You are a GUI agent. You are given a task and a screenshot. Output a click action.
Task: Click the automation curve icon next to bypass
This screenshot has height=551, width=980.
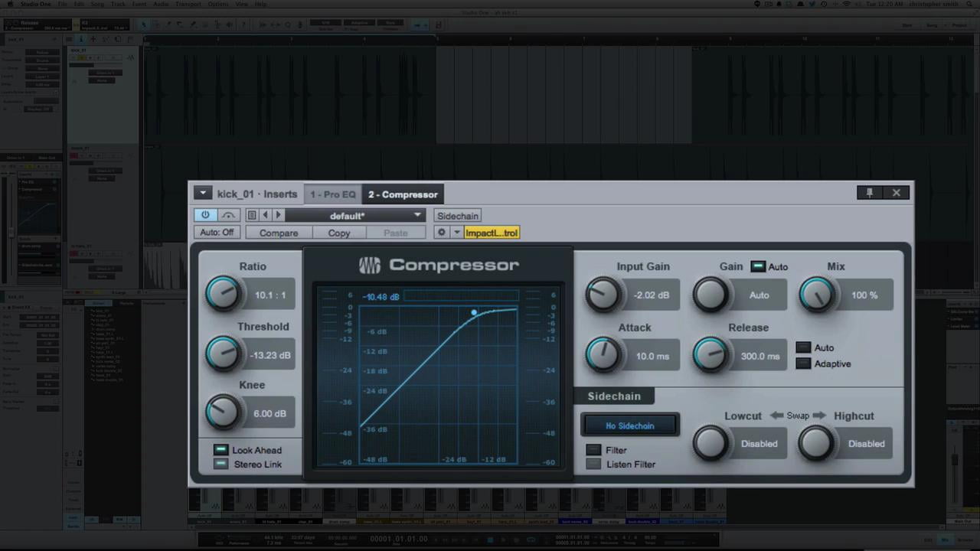227,215
